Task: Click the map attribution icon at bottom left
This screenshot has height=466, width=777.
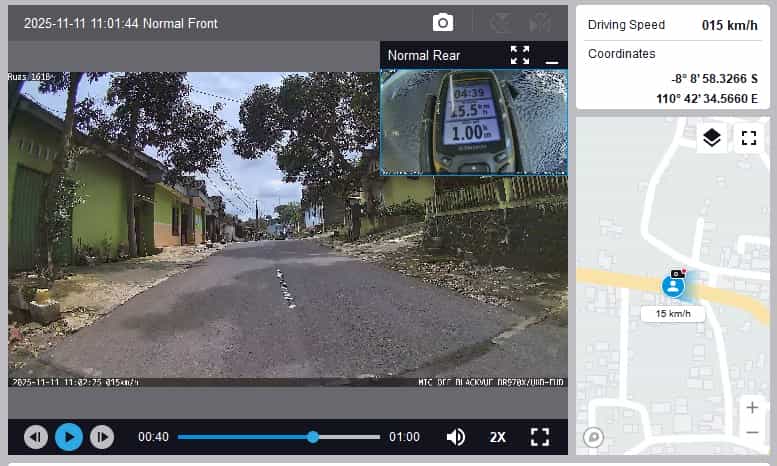Action: coord(593,437)
